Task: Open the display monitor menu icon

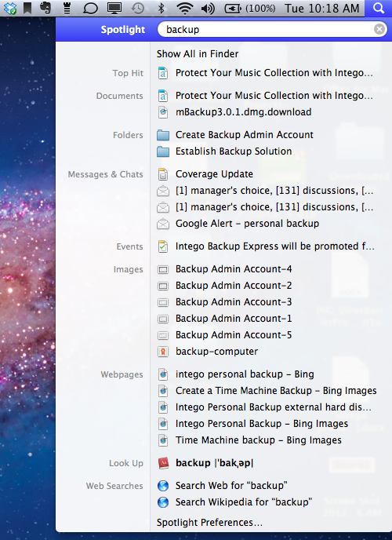Action: [x=114, y=9]
